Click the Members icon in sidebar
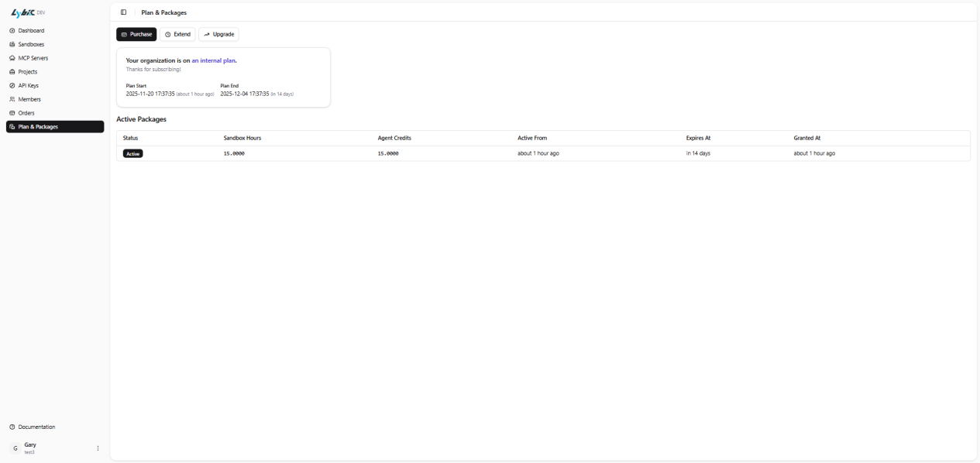 [12, 100]
